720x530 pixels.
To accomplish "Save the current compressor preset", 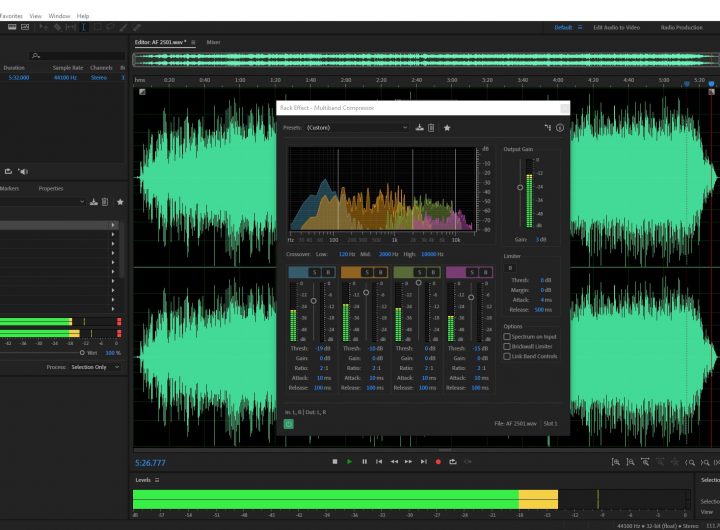I will [x=419, y=128].
